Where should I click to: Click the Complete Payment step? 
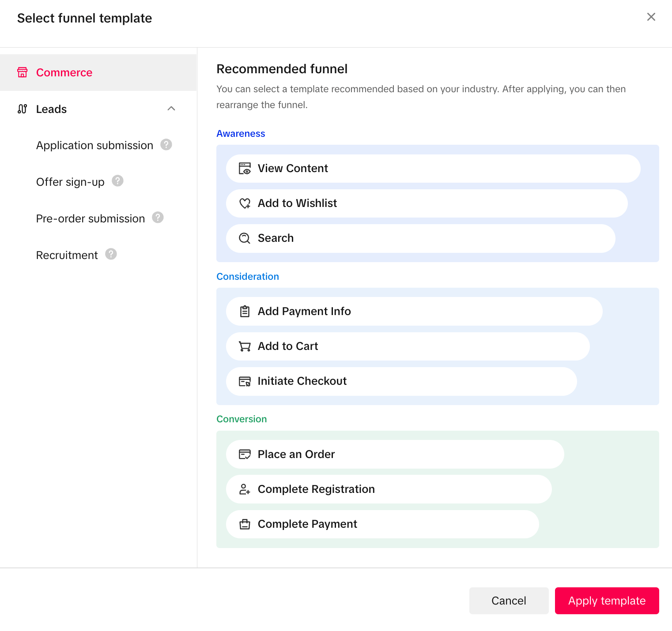pos(382,524)
